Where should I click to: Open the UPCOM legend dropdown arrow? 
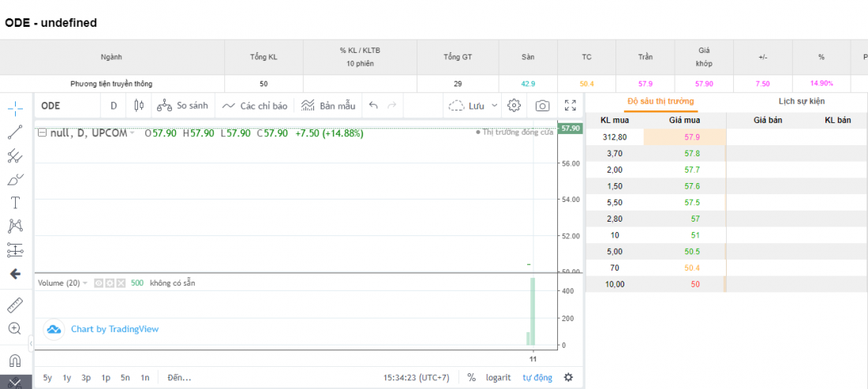click(x=132, y=133)
